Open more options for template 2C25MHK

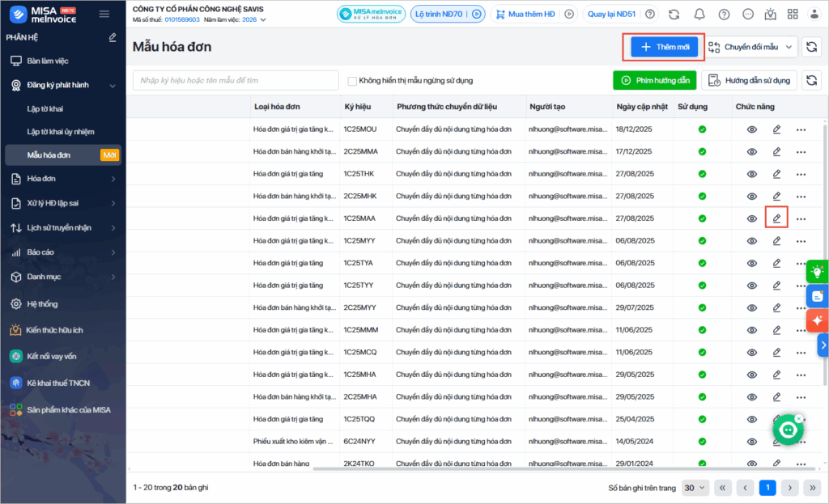801,197
